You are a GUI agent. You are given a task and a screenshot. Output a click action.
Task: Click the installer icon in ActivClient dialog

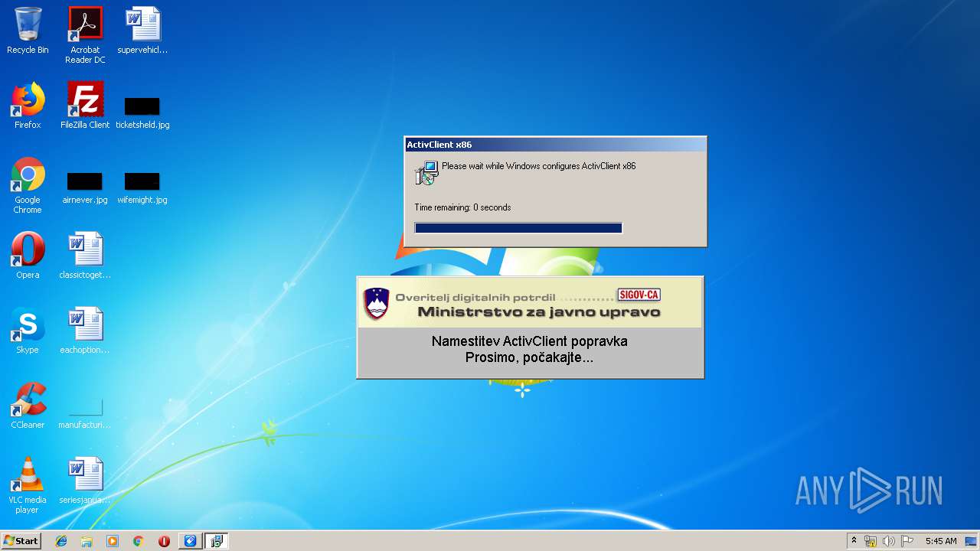(x=426, y=173)
